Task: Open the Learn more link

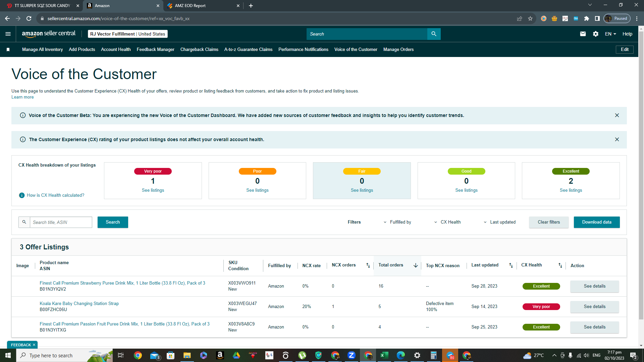Action: tap(22, 97)
